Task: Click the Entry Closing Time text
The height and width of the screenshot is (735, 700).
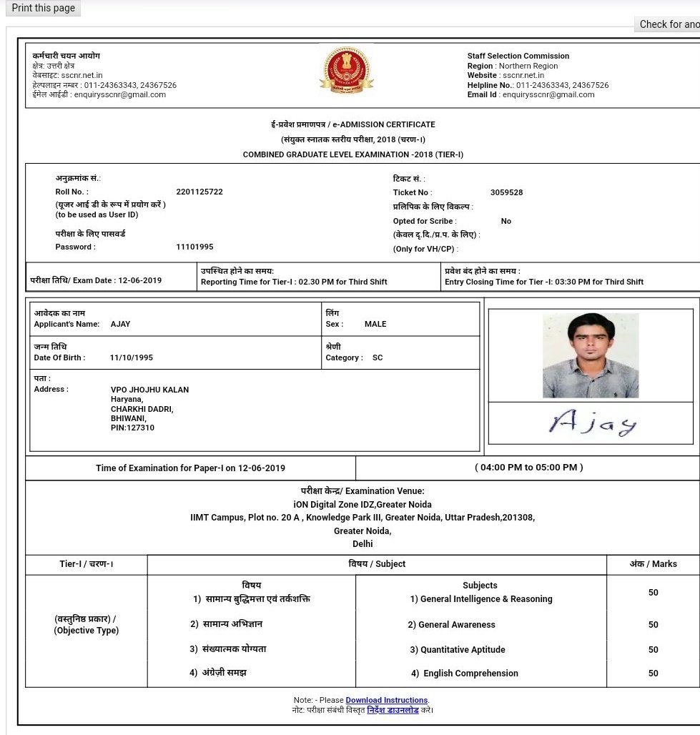Action: 544,282
